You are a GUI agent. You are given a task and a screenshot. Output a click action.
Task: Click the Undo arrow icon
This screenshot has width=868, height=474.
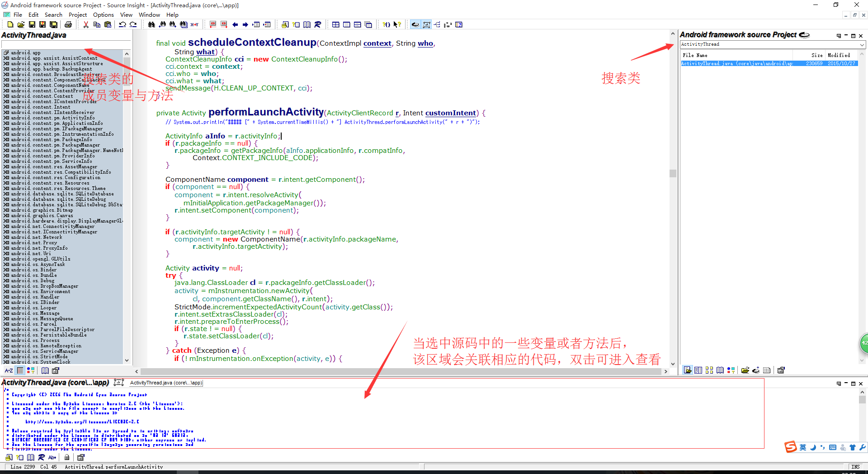coord(122,24)
